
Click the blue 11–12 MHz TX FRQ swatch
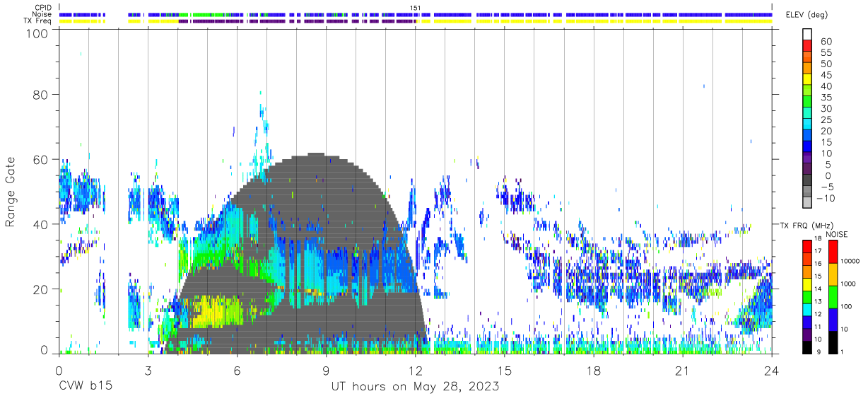click(807, 322)
